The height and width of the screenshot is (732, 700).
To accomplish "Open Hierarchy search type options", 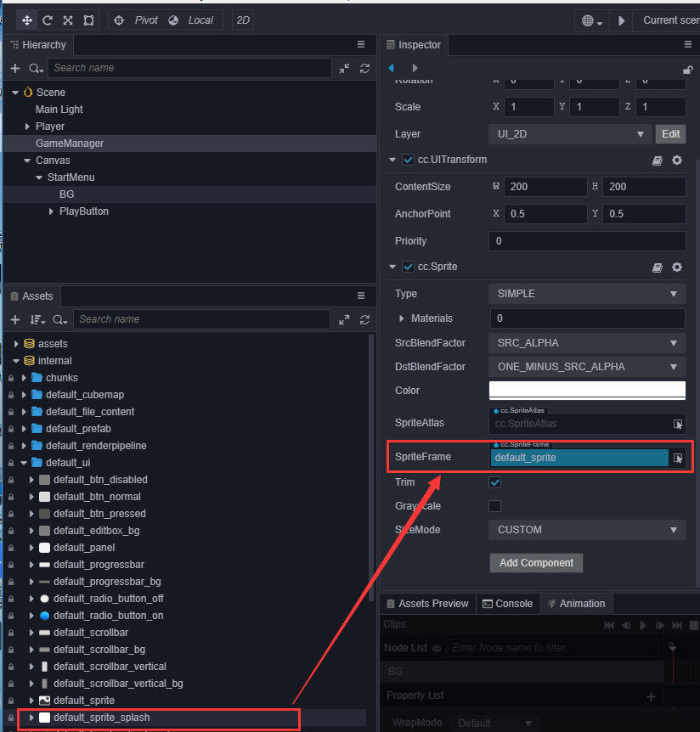I will coord(36,68).
